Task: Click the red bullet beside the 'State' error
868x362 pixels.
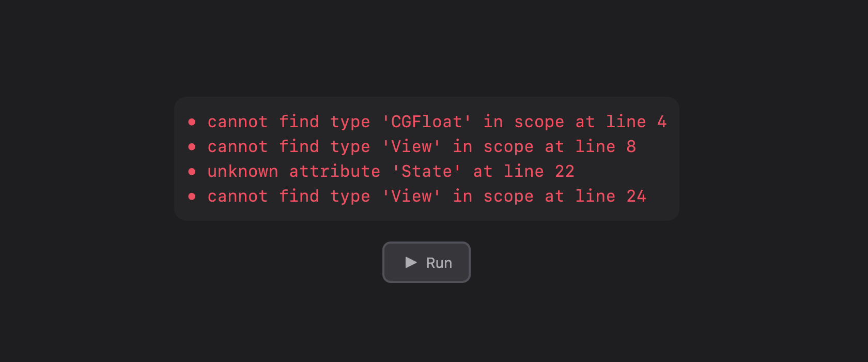Action: [x=192, y=172]
